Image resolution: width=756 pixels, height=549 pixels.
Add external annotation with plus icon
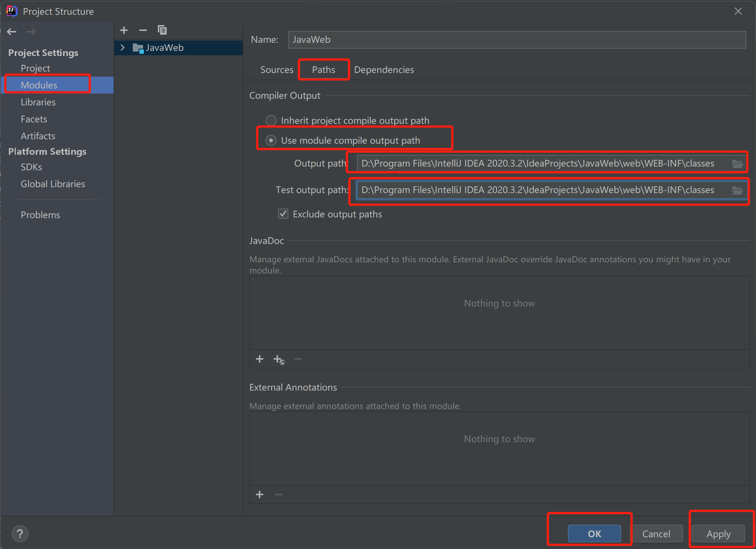pyautogui.click(x=260, y=494)
